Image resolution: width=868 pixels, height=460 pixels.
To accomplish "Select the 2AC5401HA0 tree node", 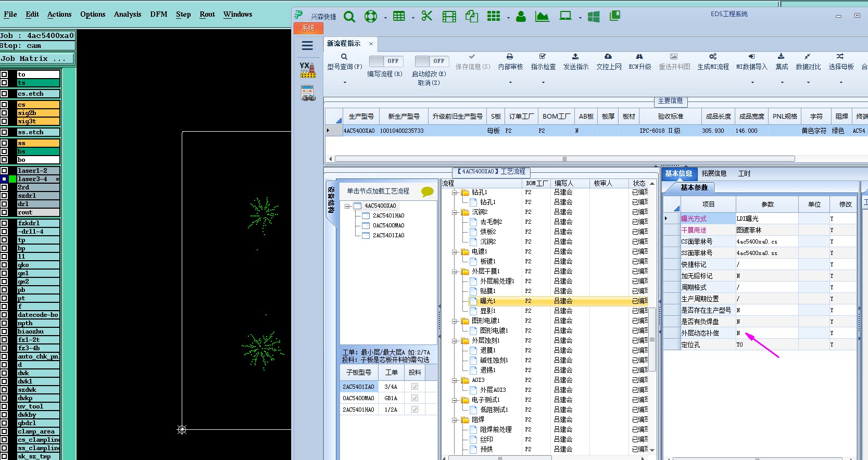I will coord(388,215).
